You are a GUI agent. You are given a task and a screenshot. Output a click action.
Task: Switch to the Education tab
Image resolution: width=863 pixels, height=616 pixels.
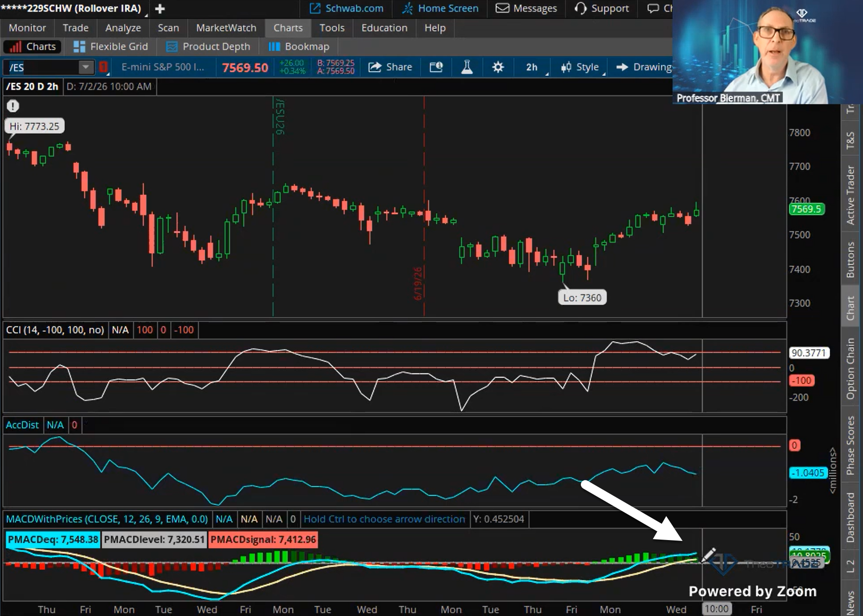coord(384,28)
